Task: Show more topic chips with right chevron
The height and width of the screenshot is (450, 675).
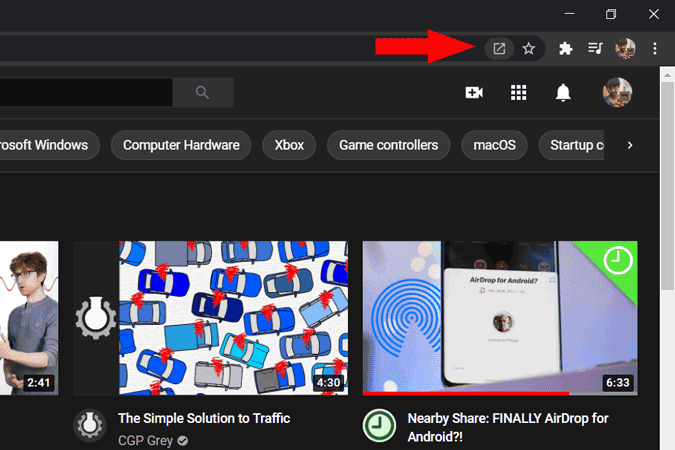Action: (x=630, y=145)
